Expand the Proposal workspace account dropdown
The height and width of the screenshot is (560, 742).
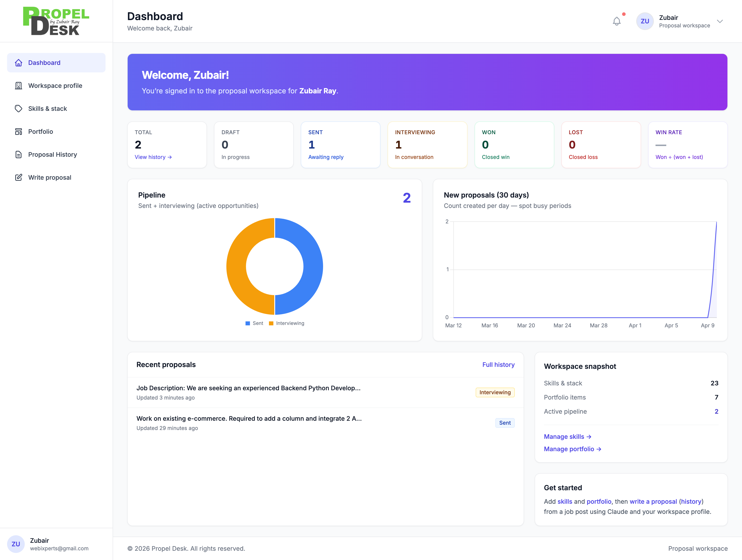(x=720, y=21)
